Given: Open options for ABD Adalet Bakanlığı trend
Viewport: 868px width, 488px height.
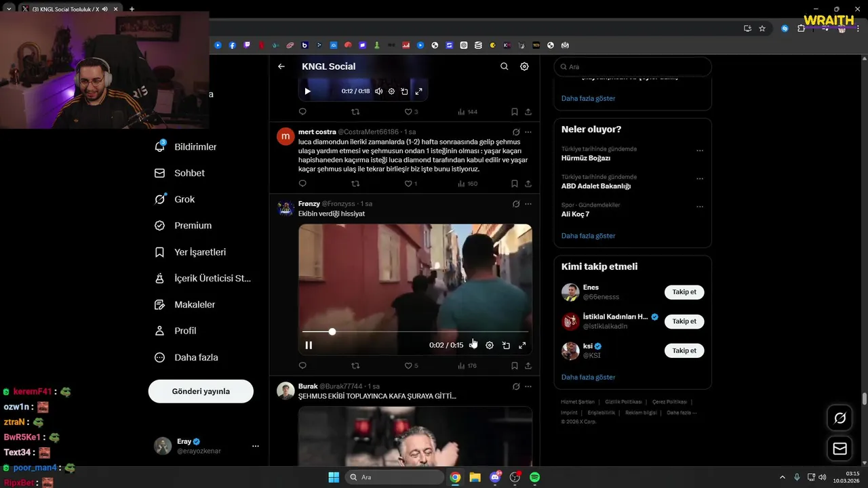Looking at the screenshot, I should click(x=700, y=178).
